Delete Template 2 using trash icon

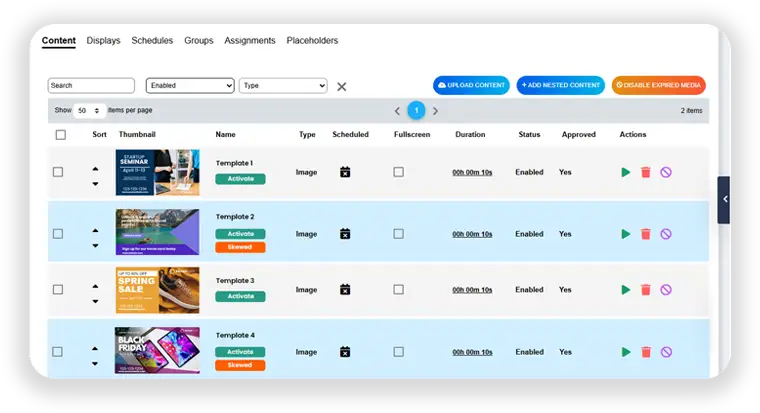point(646,234)
